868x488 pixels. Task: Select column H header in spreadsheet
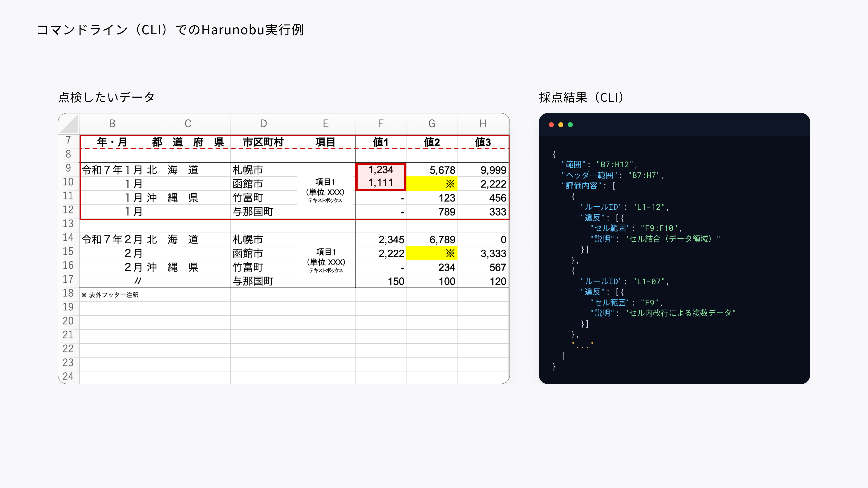[x=483, y=124]
